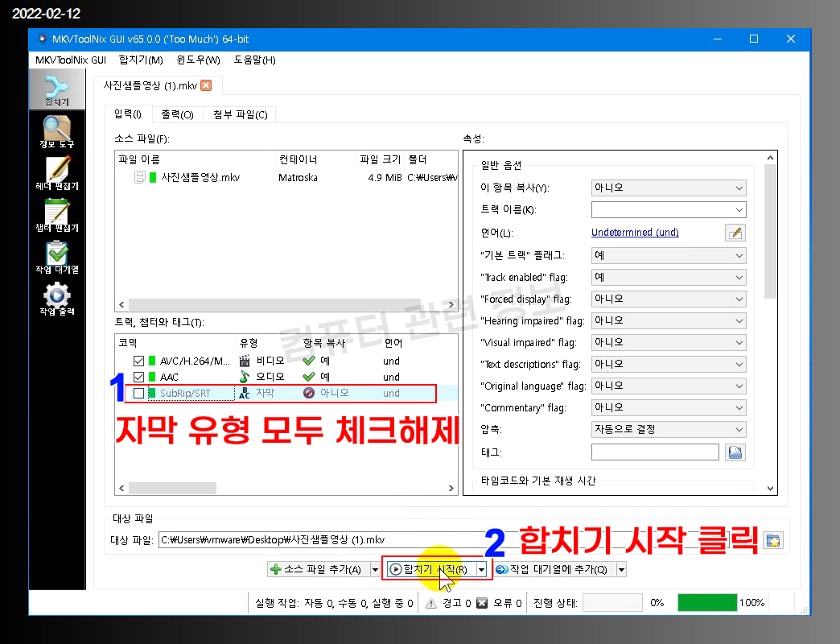Open the 챕터 편집기 chapter editor

click(57, 215)
